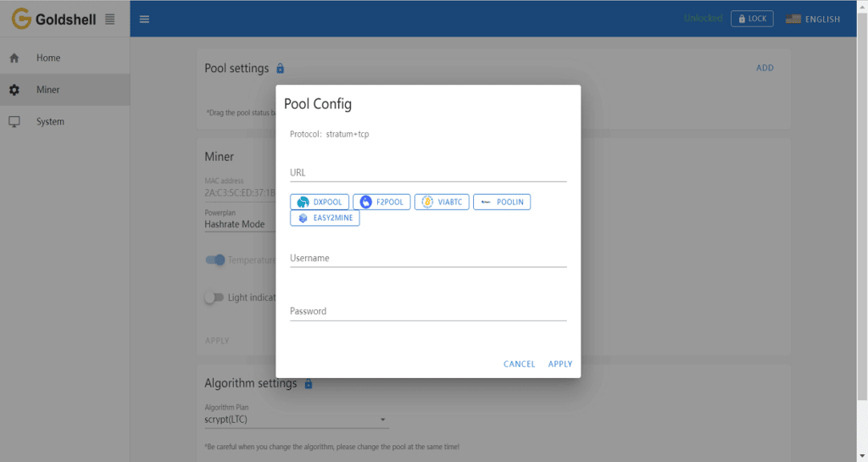The height and width of the screenshot is (462, 868).
Task: Click the URL input field
Action: pyautogui.click(x=428, y=173)
